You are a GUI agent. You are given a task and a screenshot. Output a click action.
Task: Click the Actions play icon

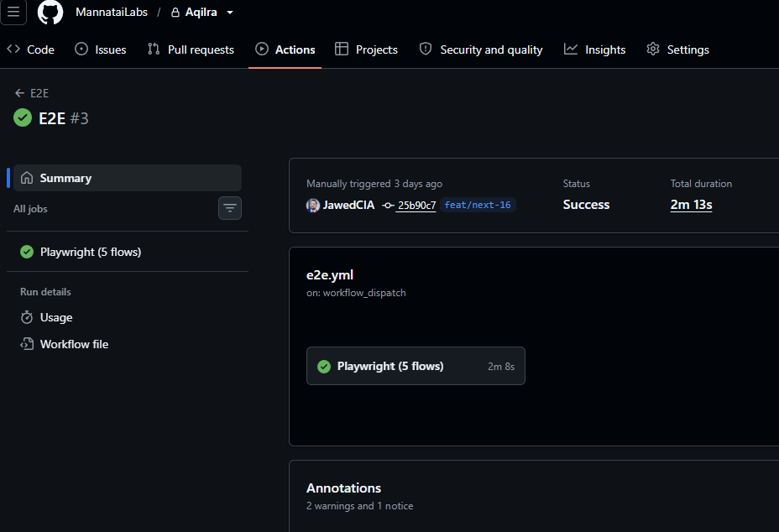coord(262,49)
